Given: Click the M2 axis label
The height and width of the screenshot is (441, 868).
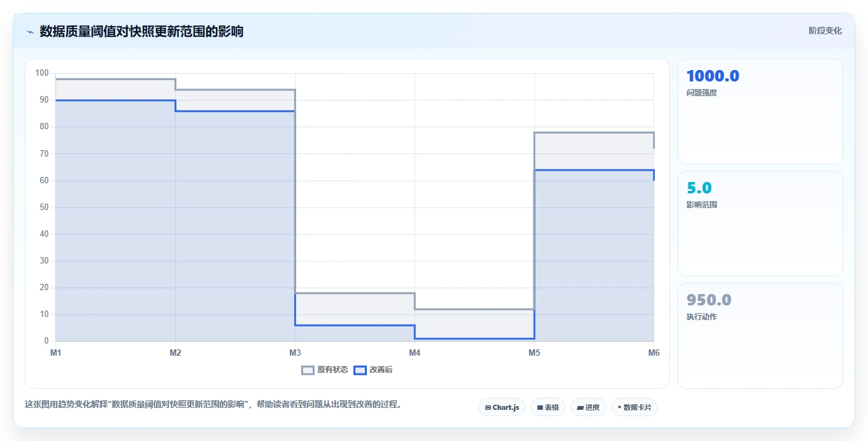Looking at the screenshot, I should (x=175, y=353).
